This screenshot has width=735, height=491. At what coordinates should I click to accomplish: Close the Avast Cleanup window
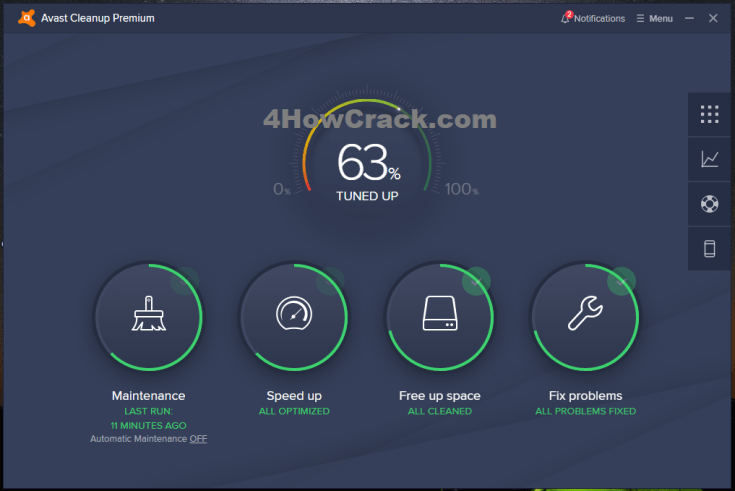click(x=713, y=18)
